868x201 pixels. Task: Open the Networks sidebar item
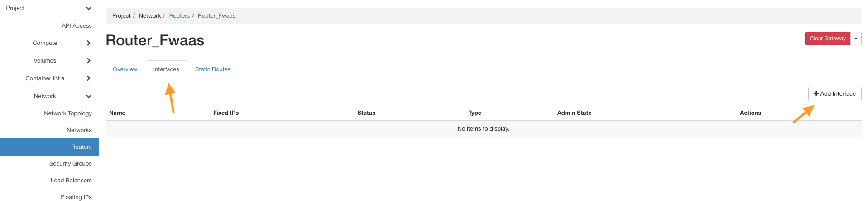[79, 130]
